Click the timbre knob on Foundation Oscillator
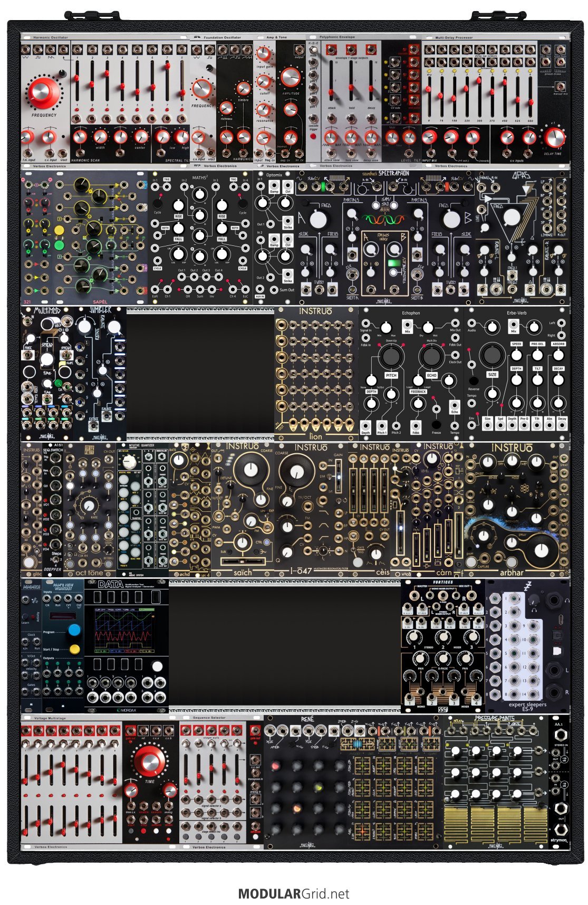588x905 pixels. point(243,88)
